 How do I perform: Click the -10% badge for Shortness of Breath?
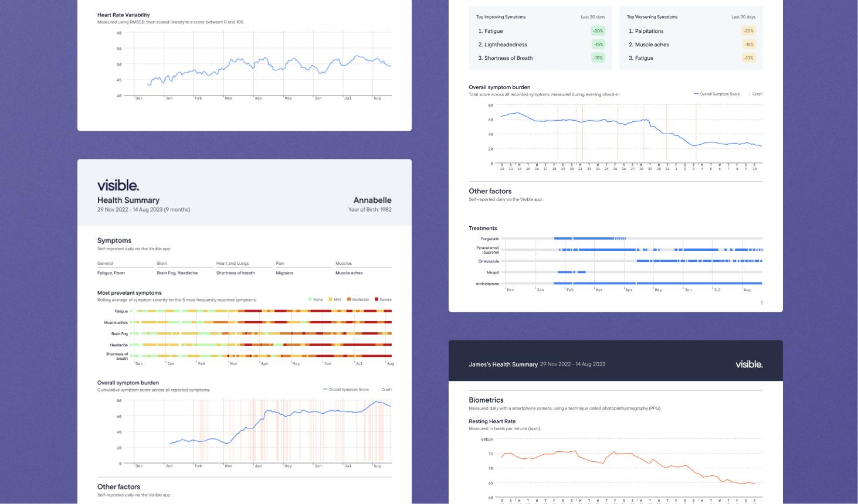(x=598, y=58)
